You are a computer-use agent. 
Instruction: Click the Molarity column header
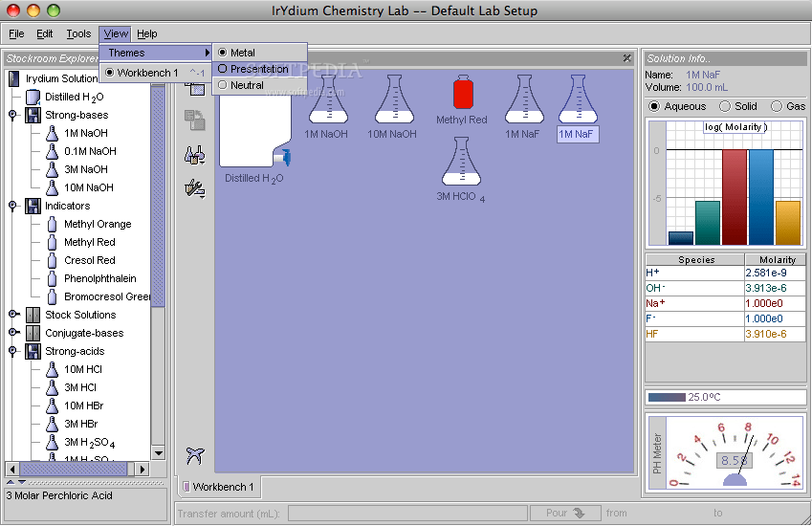[x=777, y=259]
